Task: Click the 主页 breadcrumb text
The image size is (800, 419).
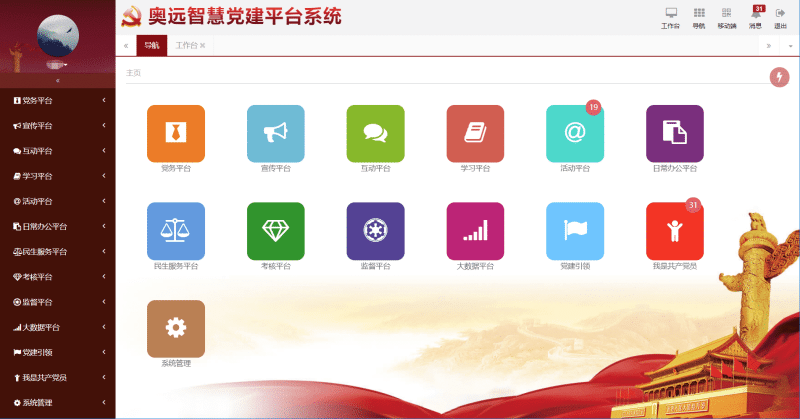Action: [133, 73]
